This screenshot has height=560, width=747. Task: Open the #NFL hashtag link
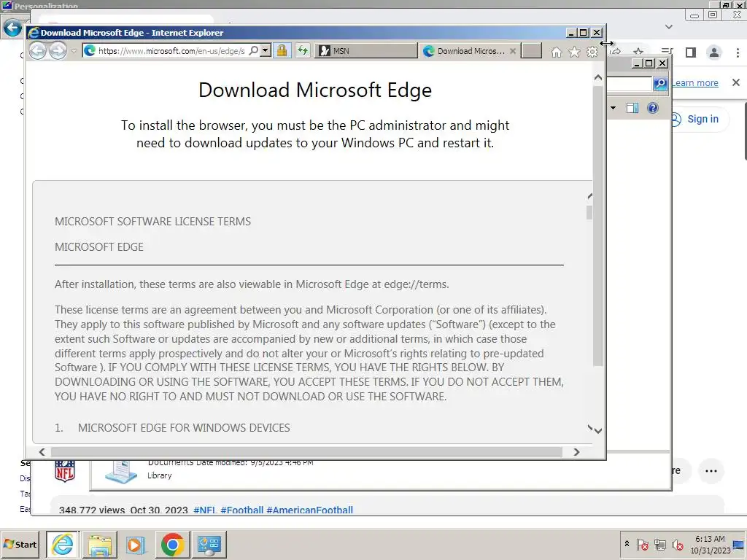[205, 510]
